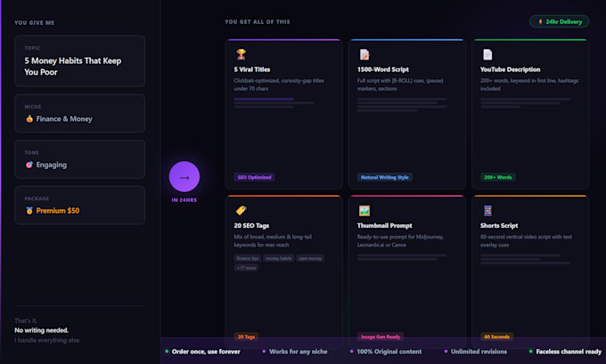The image size is (606, 364).
Task: Open the Package field Premium $50
Action: tap(80, 206)
